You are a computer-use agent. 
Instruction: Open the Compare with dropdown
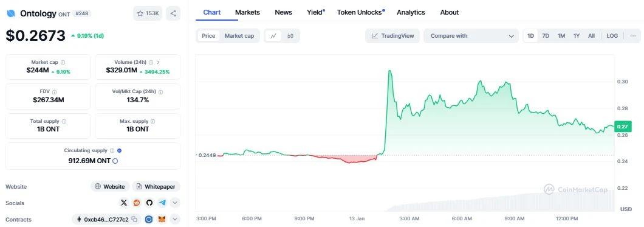tap(471, 36)
